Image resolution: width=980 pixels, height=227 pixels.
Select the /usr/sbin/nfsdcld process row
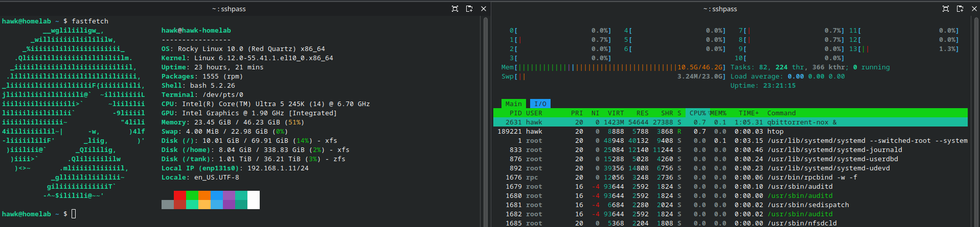click(731, 223)
